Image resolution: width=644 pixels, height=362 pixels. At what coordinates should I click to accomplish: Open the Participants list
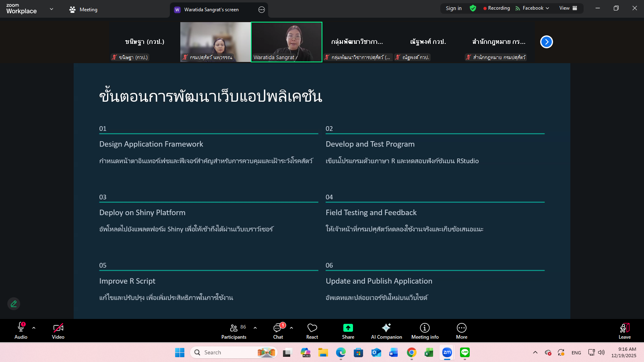click(x=233, y=331)
